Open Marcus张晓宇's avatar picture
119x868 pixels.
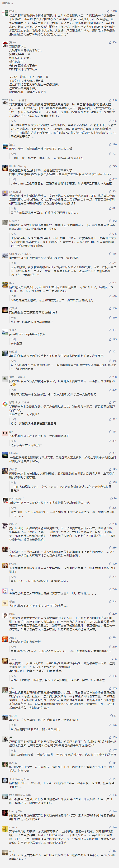5,102
